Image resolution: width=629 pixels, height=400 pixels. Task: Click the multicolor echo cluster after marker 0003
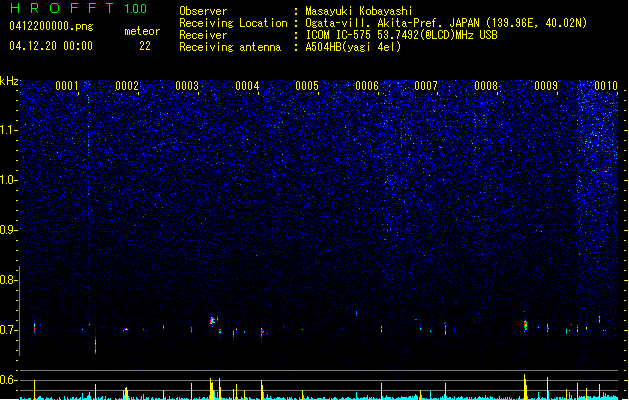pyautogui.click(x=213, y=321)
